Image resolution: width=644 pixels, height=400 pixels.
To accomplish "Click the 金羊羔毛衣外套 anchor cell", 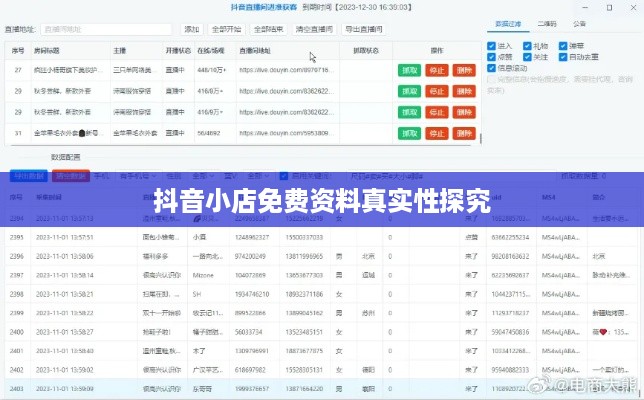I will pos(135,133).
